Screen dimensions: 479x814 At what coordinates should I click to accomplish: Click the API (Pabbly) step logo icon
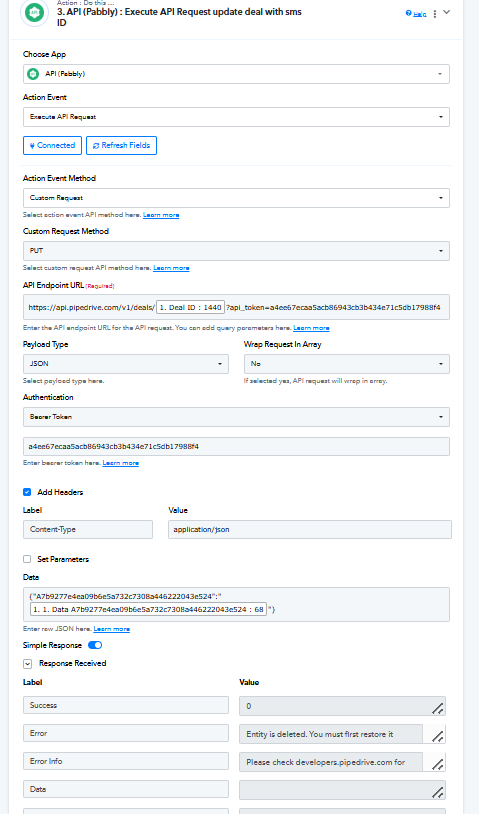click(34, 11)
